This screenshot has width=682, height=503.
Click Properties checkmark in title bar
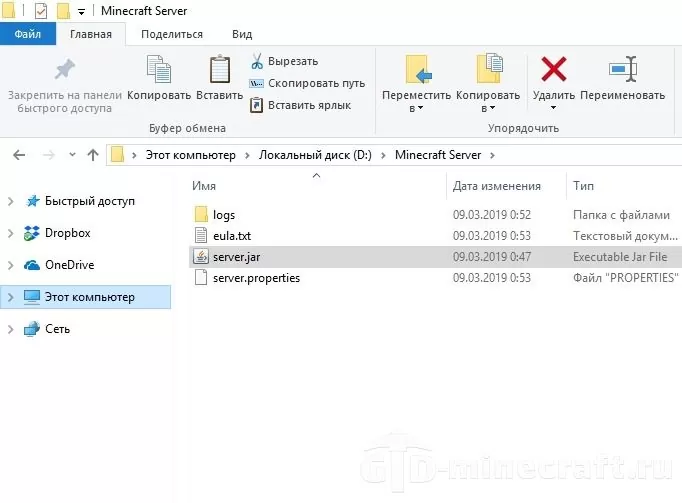(41, 11)
